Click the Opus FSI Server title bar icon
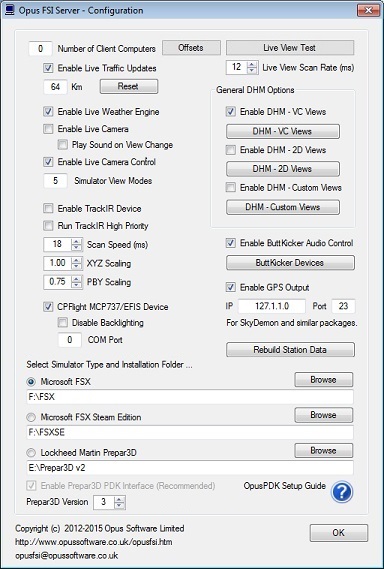This screenshot has height=569, width=384. point(9,11)
